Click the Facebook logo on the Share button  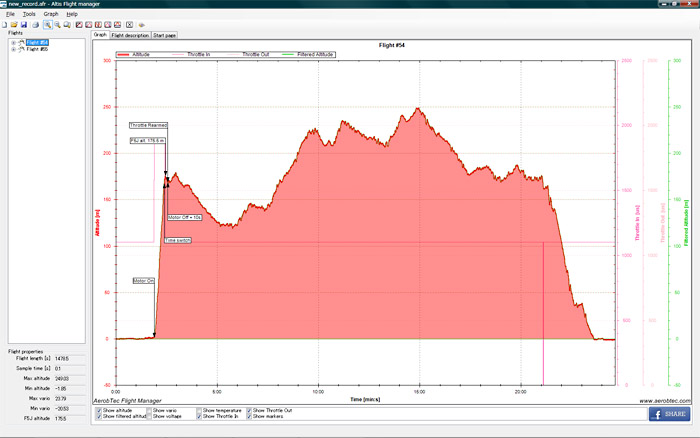pyautogui.click(x=657, y=414)
